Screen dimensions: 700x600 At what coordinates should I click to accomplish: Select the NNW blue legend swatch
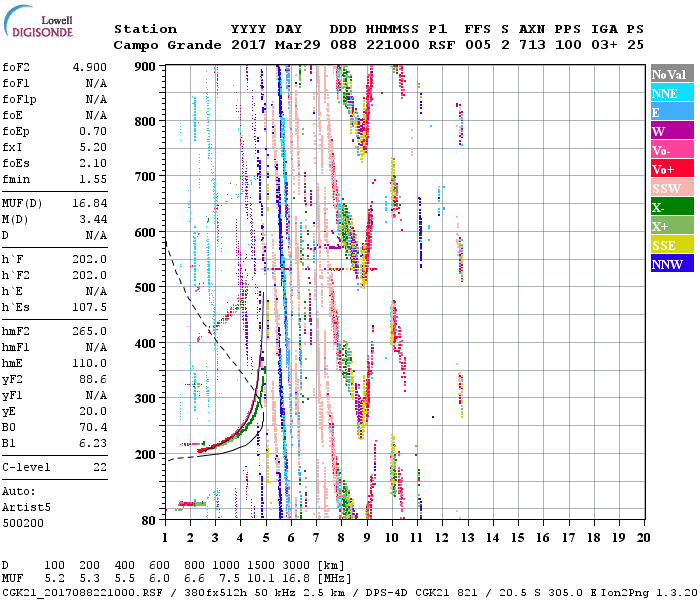coord(671,264)
